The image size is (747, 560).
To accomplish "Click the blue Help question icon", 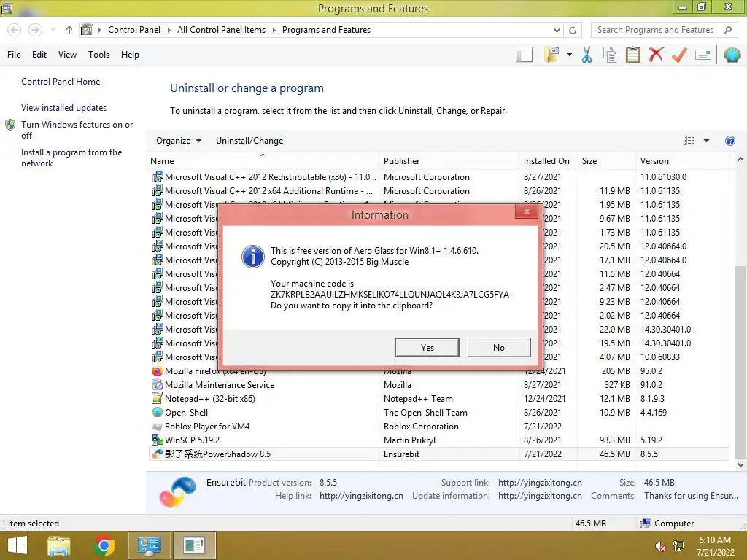I will click(x=729, y=141).
